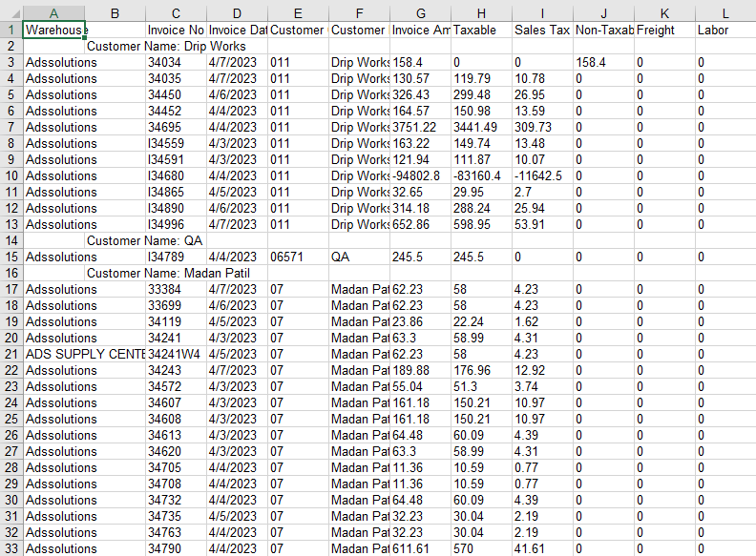The width and height of the screenshot is (756, 556).
Task: Click invoice number I34789 cell
Action: pyautogui.click(x=176, y=257)
